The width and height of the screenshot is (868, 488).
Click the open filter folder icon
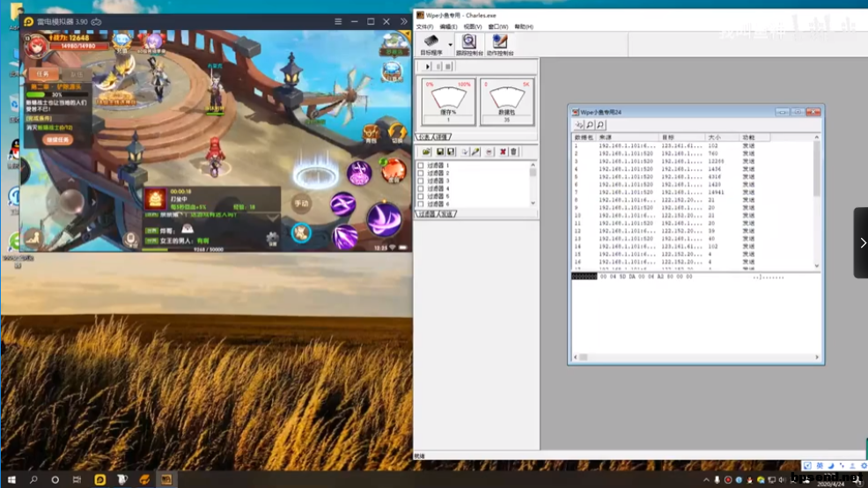[426, 152]
